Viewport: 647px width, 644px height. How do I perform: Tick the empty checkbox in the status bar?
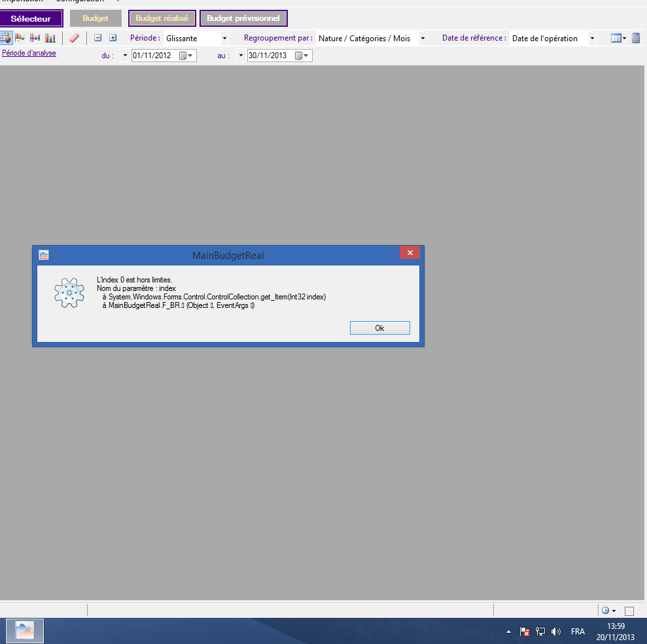point(629,611)
